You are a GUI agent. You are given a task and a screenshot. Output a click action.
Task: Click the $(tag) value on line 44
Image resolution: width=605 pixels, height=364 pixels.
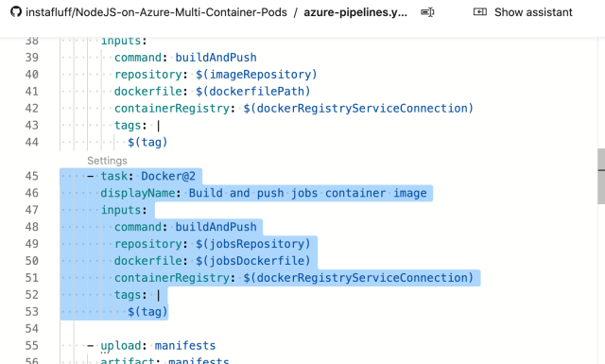tap(147, 142)
